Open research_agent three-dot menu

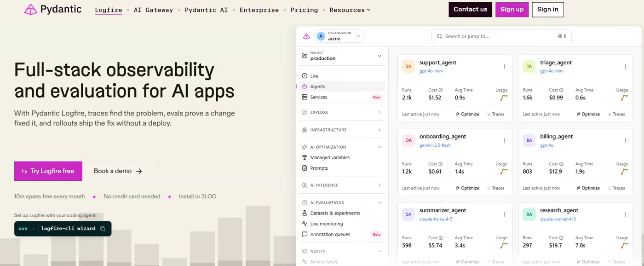[x=625, y=214]
